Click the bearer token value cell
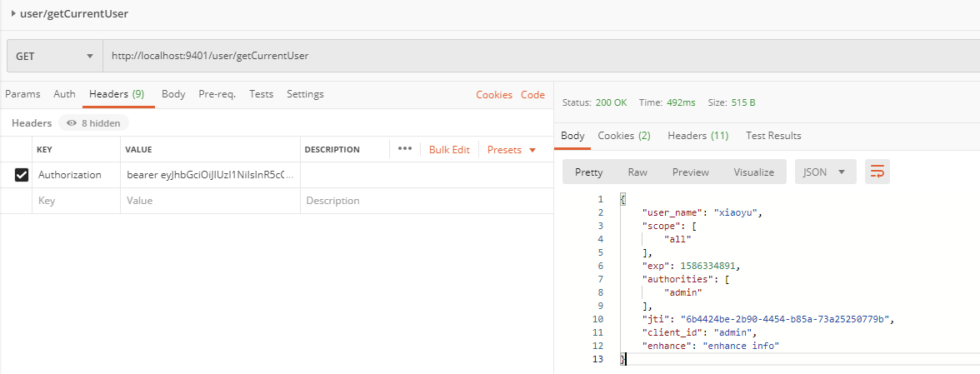980x374 pixels. pos(210,175)
